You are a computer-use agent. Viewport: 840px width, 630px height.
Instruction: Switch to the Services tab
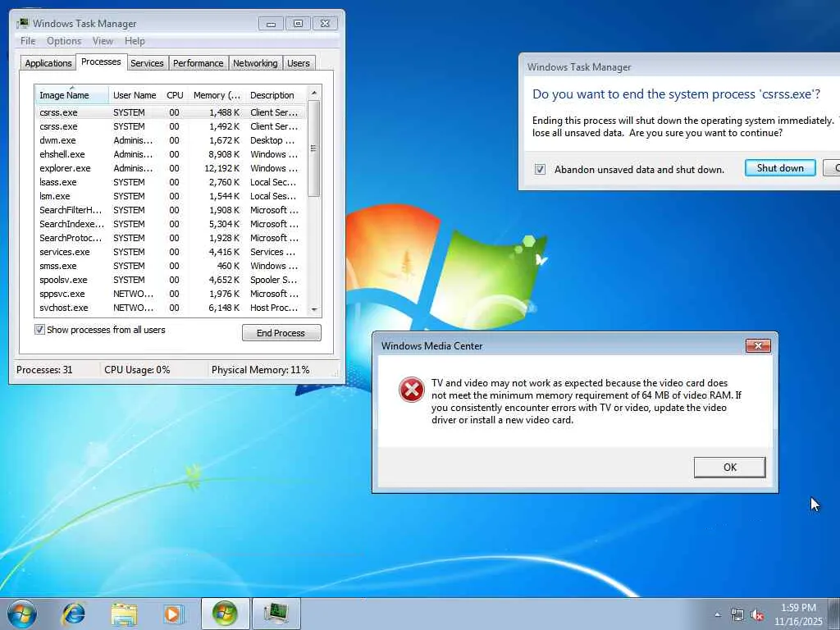coord(147,63)
